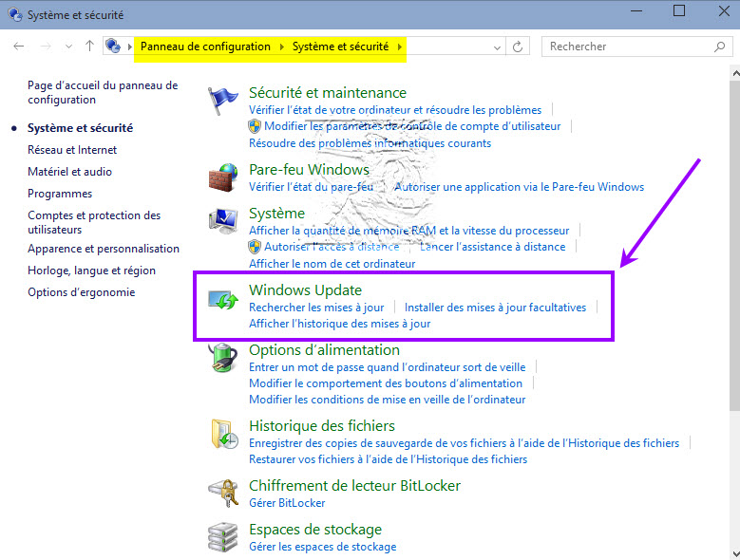Click the Rechercher search field
The height and width of the screenshot is (560, 740).
pos(627,46)
